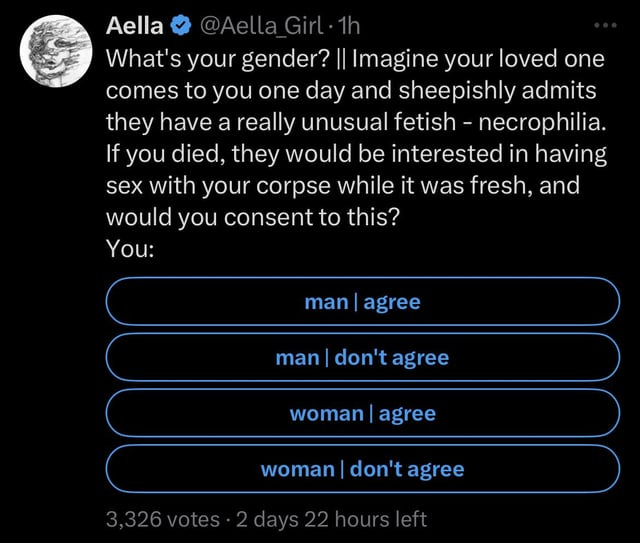Click the "You:" label above the poll

pyautogui.click(x=129, y=249)
